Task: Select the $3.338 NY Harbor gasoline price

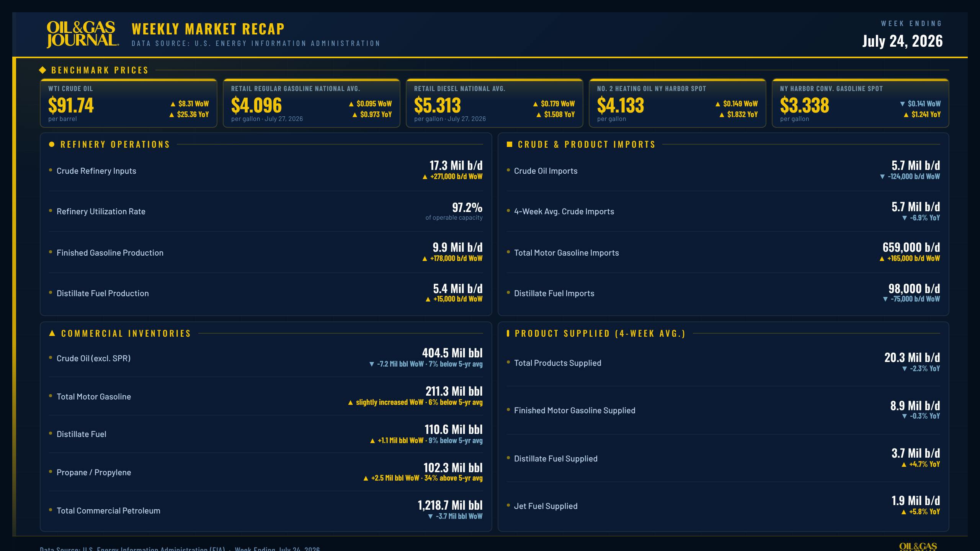Action: (x=804, y=105)
